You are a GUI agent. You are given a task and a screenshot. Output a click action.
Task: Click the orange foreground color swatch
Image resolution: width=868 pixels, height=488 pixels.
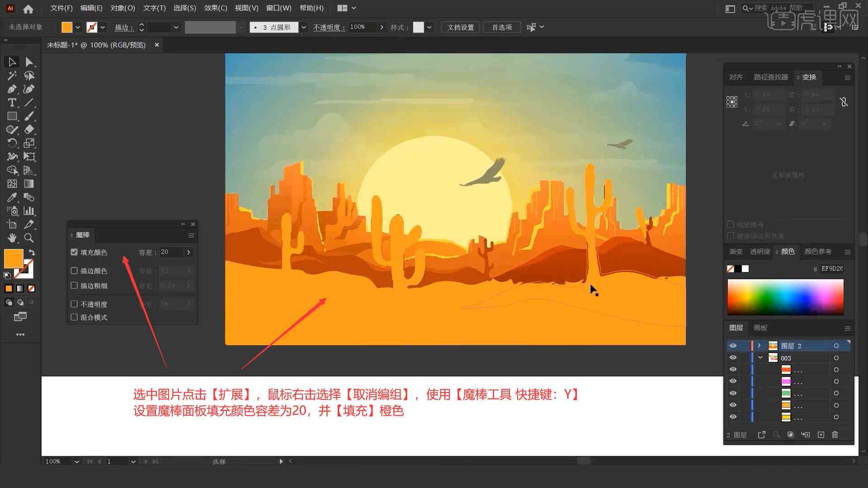coord(13,258)
